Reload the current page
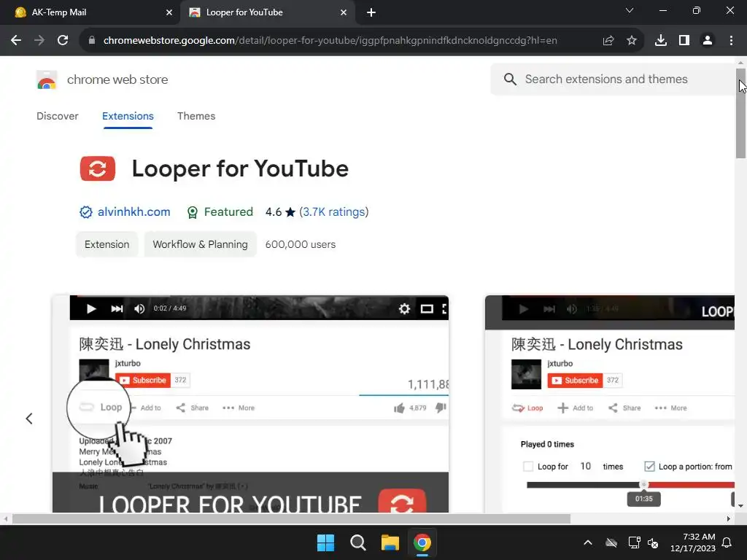Screen dimensions: 747x560 coord(63,41)
